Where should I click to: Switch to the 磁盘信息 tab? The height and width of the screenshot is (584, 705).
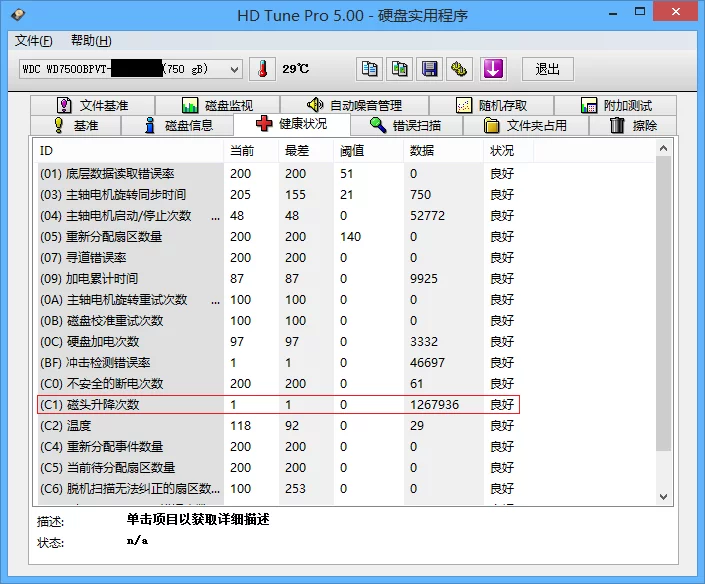pos(177,125)
